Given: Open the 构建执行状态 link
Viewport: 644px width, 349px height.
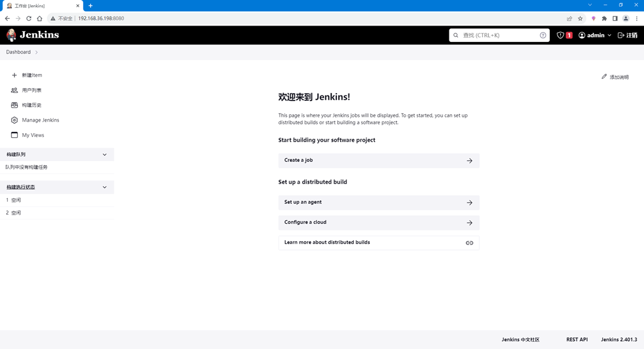Looking at the screenshot, I should (x=21, y=187).
